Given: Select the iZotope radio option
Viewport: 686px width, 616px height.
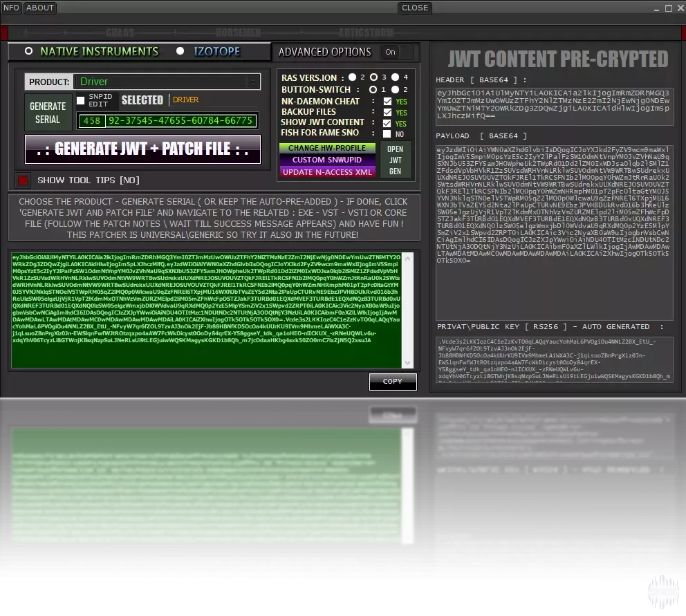Looking at the screenshot, I should click(x=180, y=50).
